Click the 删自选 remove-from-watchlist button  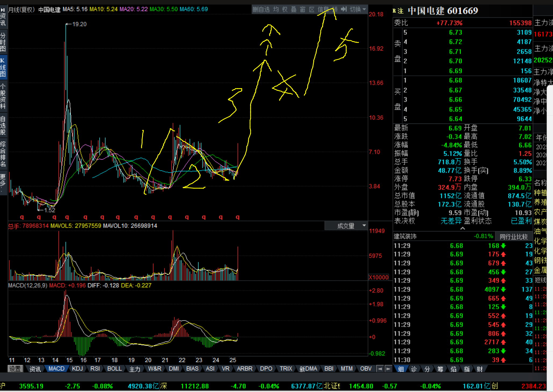click(x=261, y=10)
